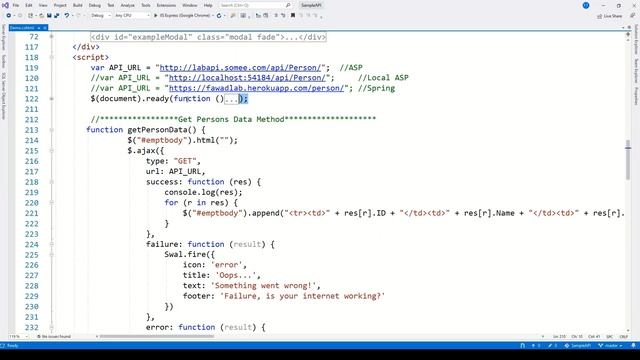640x360 pixels.
Task: Click the feedback icon beside Live Share
Action: click(632, 16)
